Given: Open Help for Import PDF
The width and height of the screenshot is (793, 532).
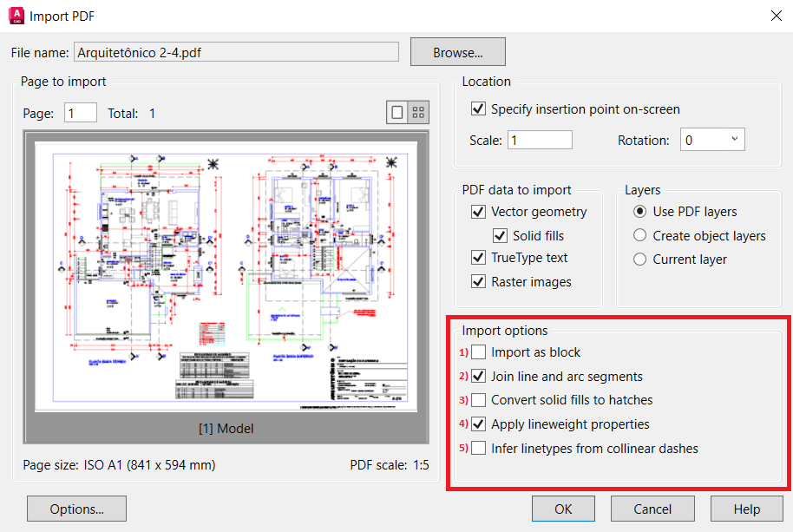Looking at the screenshot, I should click(746, 509).
